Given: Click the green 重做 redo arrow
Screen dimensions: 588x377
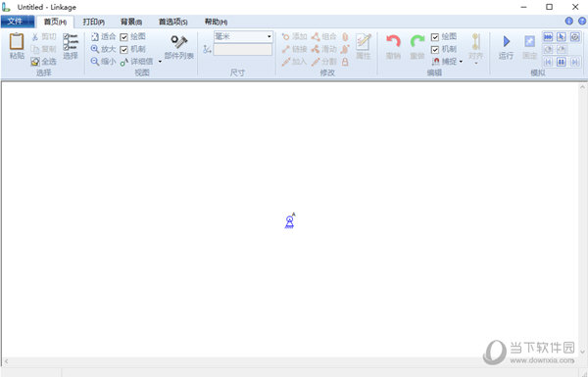Looking at the screenshot, I should click(417, 42).
